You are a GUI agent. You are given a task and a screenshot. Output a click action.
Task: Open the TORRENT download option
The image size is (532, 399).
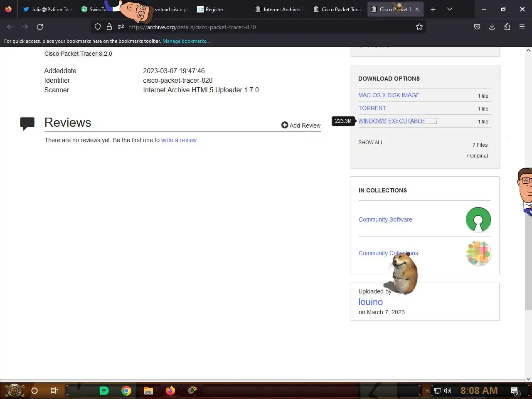point(372,108)
